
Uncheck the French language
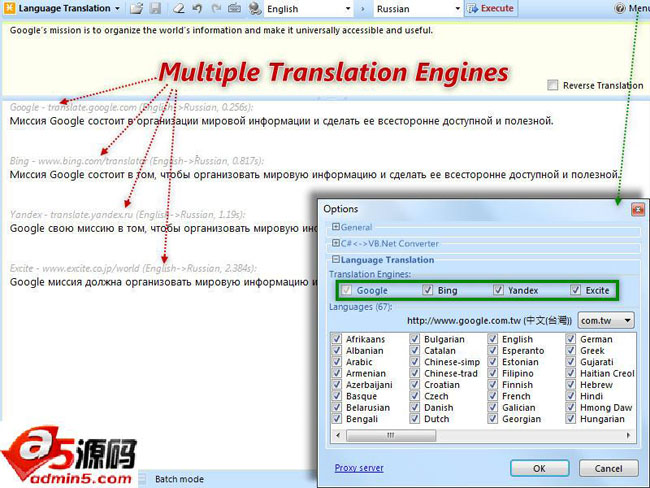coord(492,396)
